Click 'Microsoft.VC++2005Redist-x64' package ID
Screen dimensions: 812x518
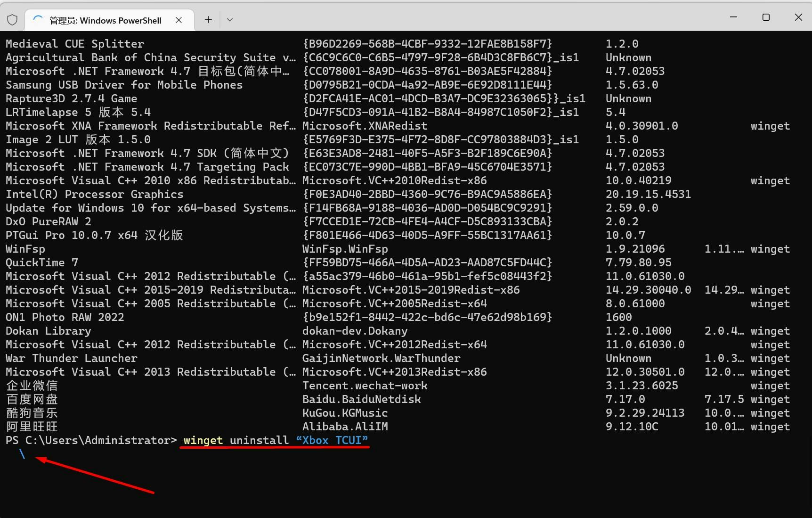pyautogui.click(x=395, y=304)
